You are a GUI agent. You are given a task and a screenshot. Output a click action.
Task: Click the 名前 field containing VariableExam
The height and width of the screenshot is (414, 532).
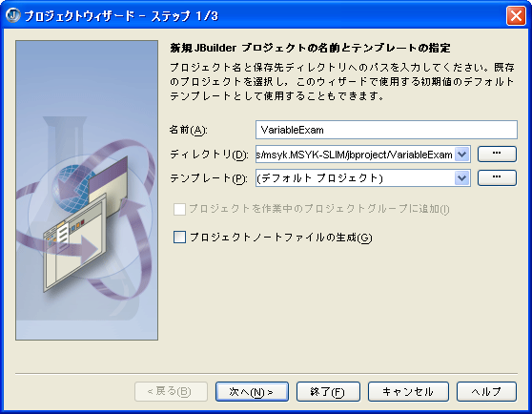click(x=386, y=130)
